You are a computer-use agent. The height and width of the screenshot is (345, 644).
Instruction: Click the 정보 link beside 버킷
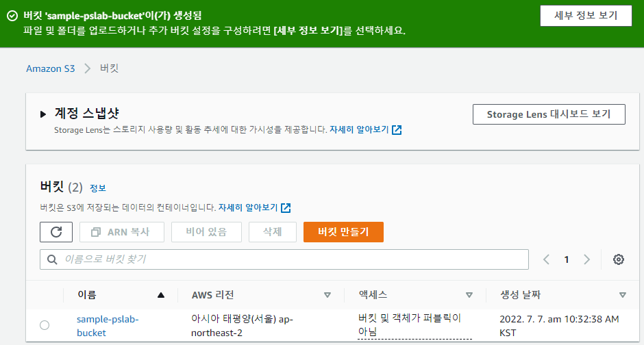[x=98, y=188]
